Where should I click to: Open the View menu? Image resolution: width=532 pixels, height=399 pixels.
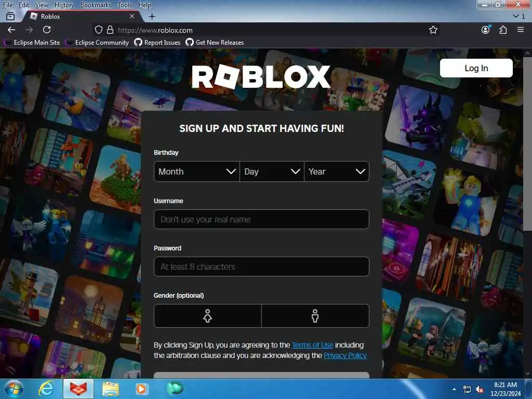[42, 5]
